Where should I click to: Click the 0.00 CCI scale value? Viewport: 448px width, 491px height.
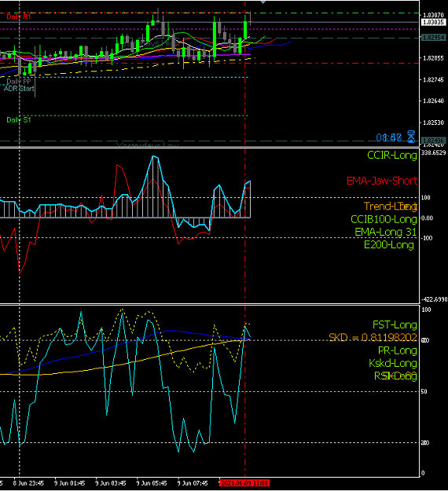[x=427, y=218]
